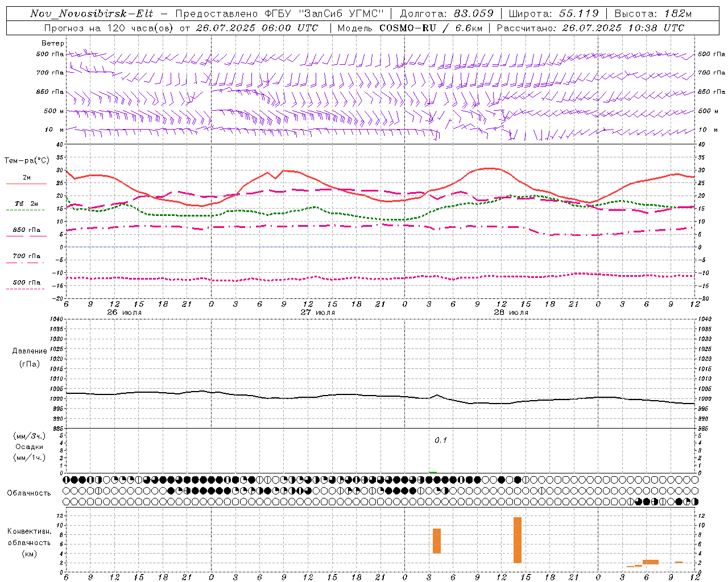
Task: Click the orange convective bar spanning 4–9 km
Action: coord(436,541)
